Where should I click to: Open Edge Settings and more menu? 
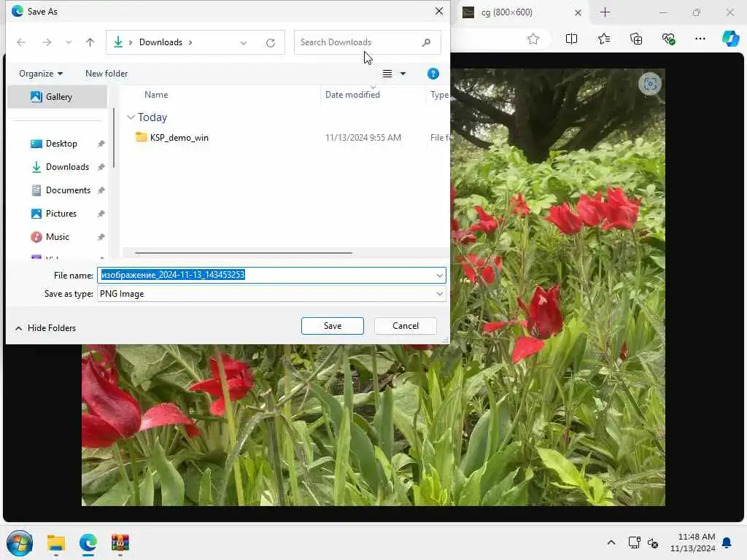pos(700,39)
